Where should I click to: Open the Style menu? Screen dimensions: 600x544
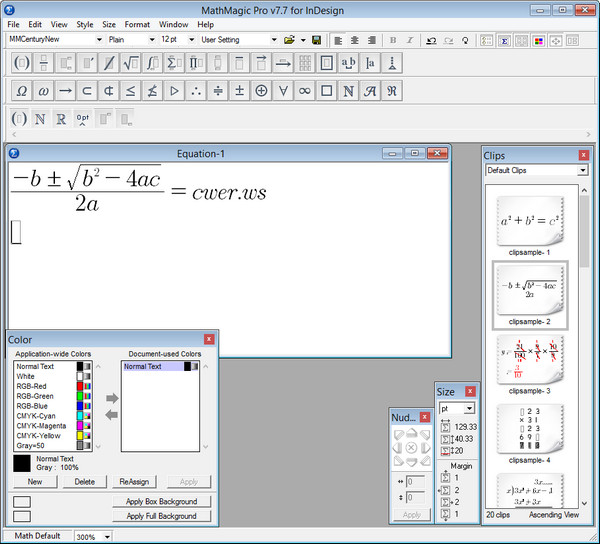[86, 23]
